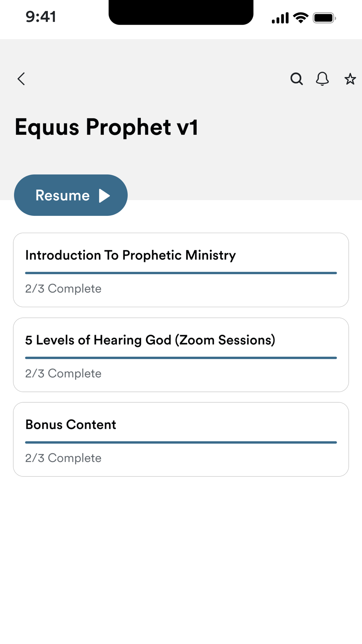Tap the play triangle in Resume
The image size is (362, 644).
(105, 196)
